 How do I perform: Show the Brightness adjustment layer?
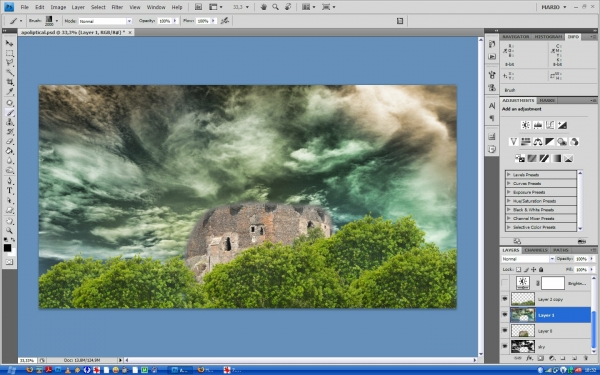point(505,283)
